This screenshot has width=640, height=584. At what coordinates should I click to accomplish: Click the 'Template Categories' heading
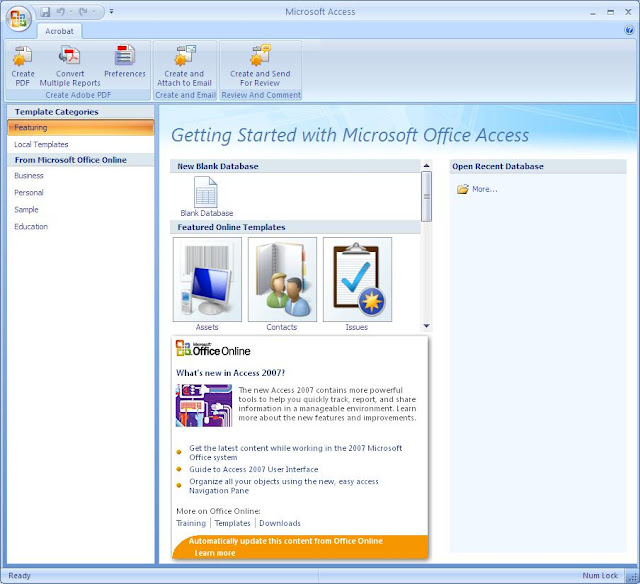coord(56,112)
